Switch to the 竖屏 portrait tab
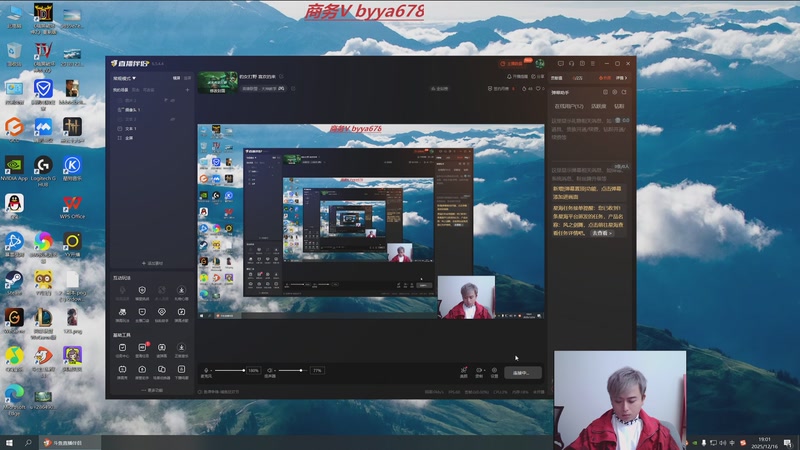 187,78
